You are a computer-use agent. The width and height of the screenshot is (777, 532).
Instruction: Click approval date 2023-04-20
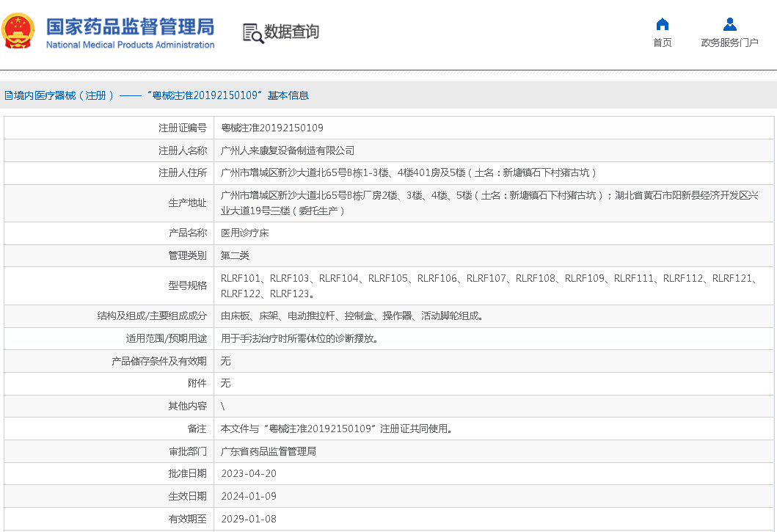click(x=249, y=473)
